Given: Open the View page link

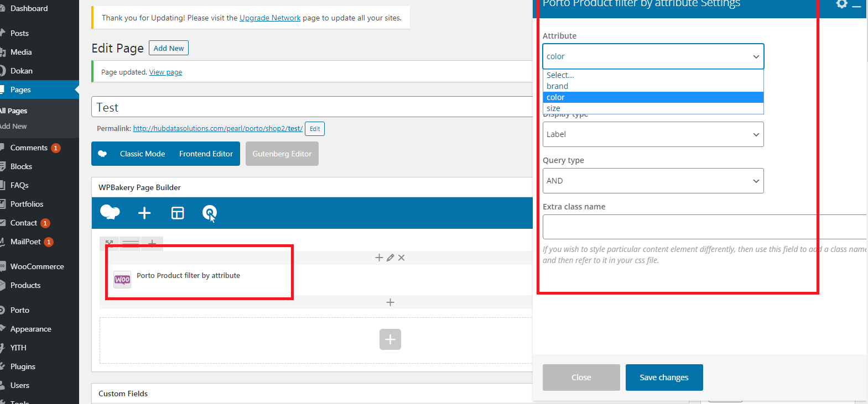Looking at the screenshot, I should tap(165, 72).
